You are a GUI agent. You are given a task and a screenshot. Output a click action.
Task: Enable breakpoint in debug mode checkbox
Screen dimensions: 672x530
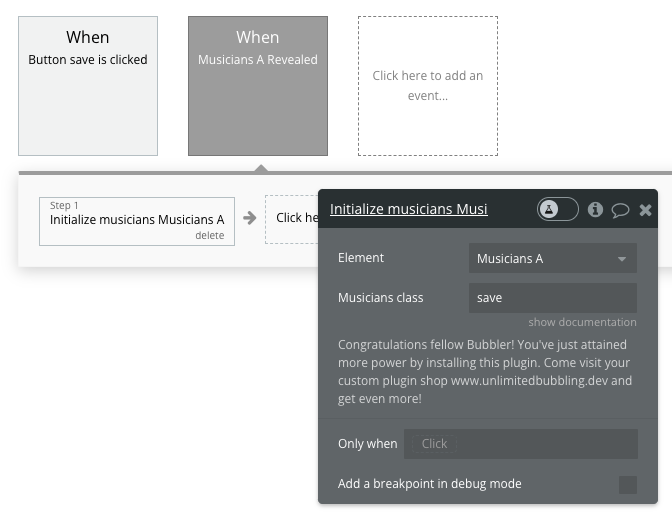[627, 485]
